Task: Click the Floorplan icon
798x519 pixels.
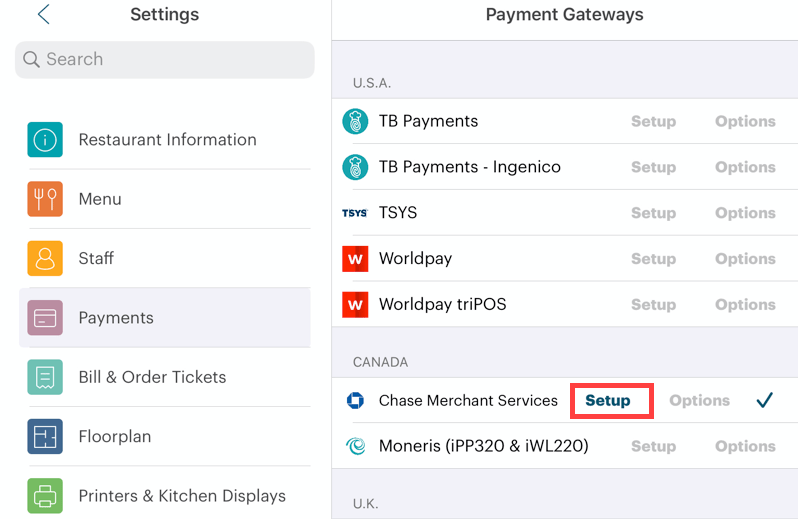Action: (x=45, y=437)
